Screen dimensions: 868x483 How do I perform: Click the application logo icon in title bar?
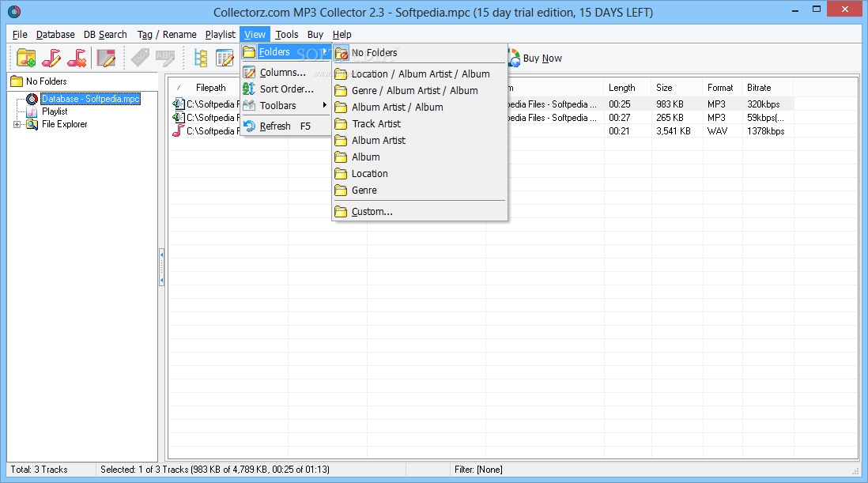[14, 11]
